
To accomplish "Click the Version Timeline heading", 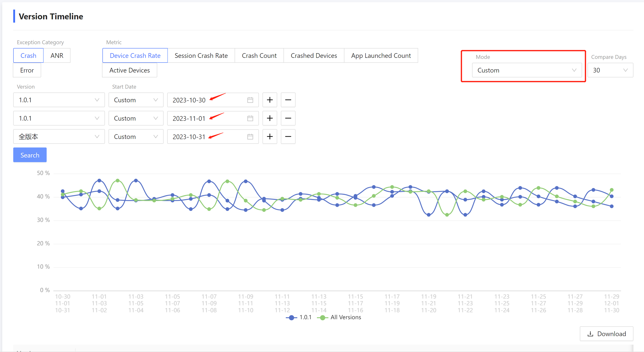I will (51, 16).
